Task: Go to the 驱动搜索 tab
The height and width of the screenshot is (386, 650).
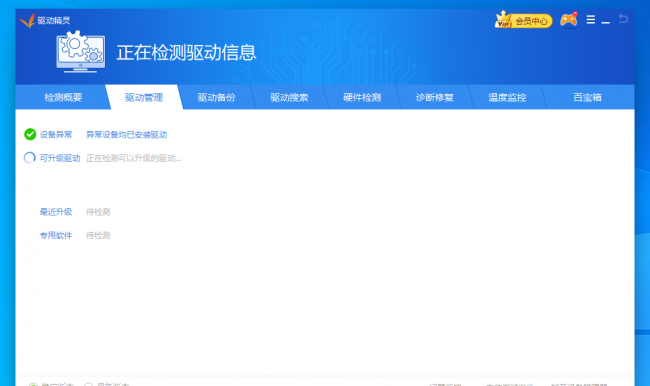Action: pos(289,97)
